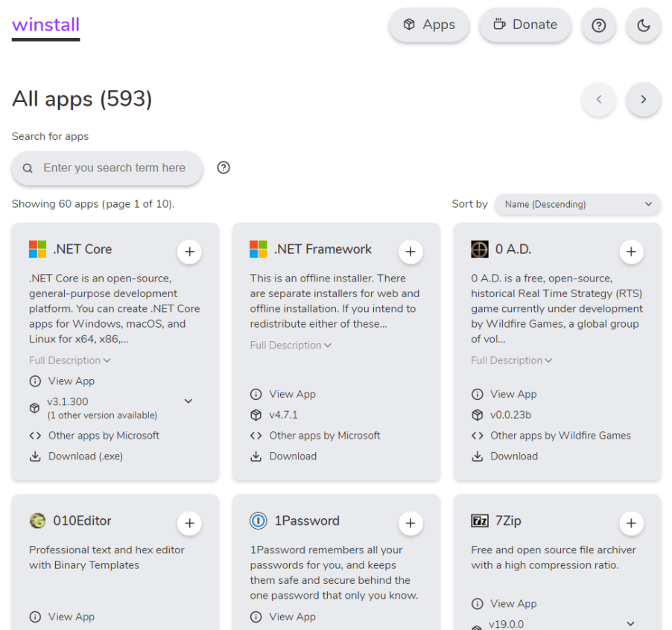Click the Microsoft logo on .NET Framework card
This screenshot has width=672, height=630.
point(259,249)
